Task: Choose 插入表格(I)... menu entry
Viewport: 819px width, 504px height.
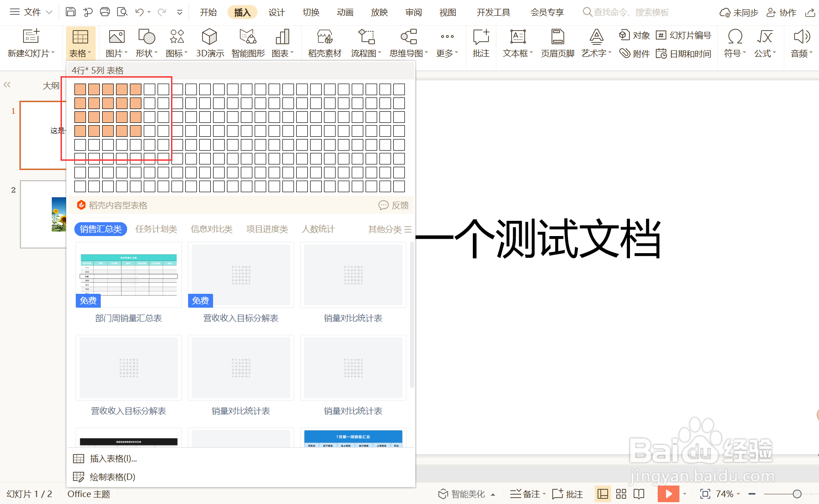Action: (240, 458)
